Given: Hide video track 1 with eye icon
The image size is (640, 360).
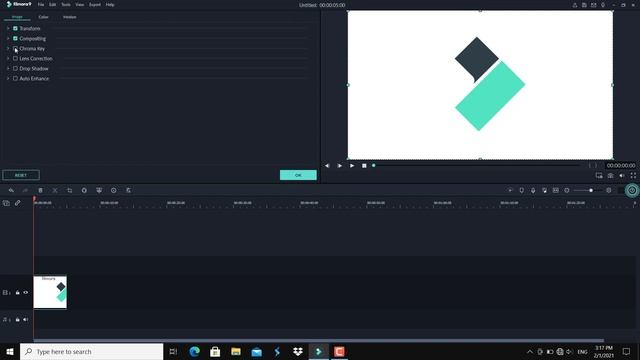Looking at the screenshot, I should (26, 293).
